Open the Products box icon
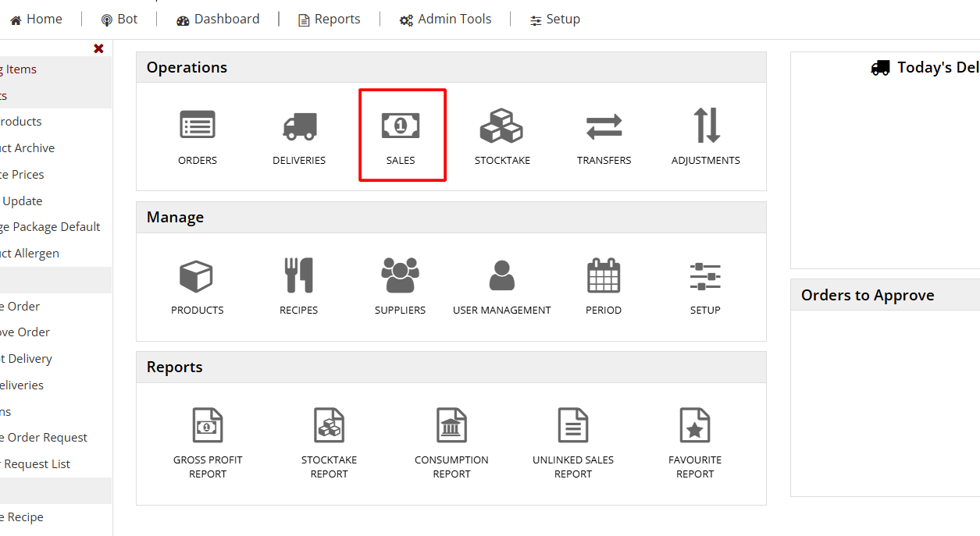980x536 pixels. 197,276
